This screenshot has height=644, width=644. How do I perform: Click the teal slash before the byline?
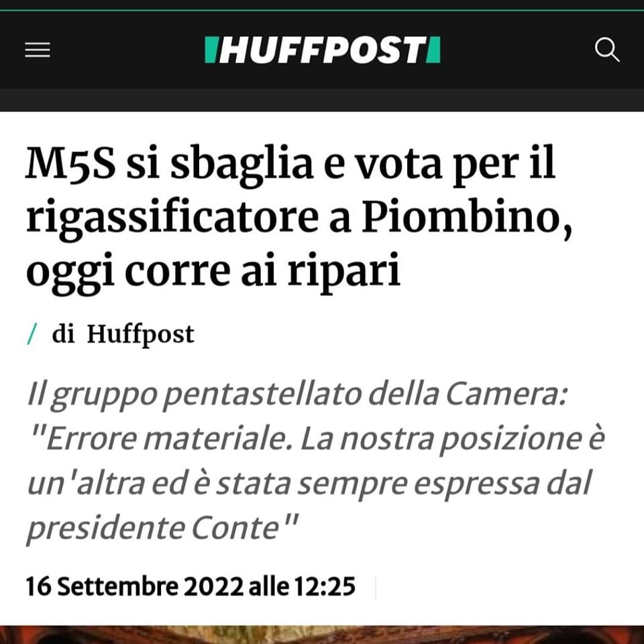pos(32,333)
